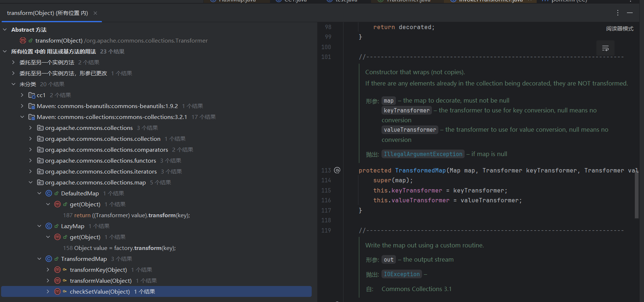This screenshot has height=302, width=644.
Task: Toggle reader mode (阅读器模式)
Action: tap(620, 29)
